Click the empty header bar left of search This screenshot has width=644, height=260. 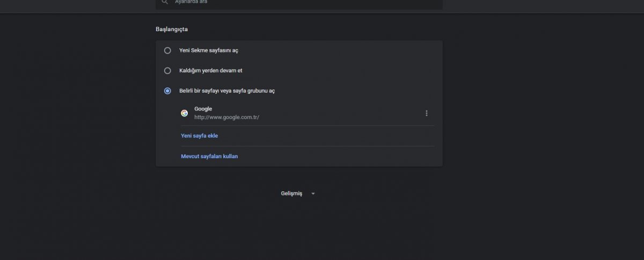78,4
